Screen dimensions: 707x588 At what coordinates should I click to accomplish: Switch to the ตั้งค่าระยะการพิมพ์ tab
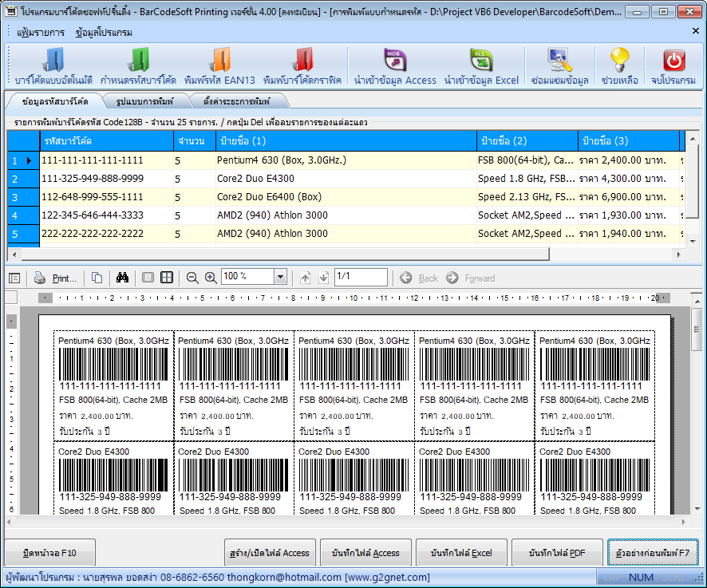click(x=237, y=101)
